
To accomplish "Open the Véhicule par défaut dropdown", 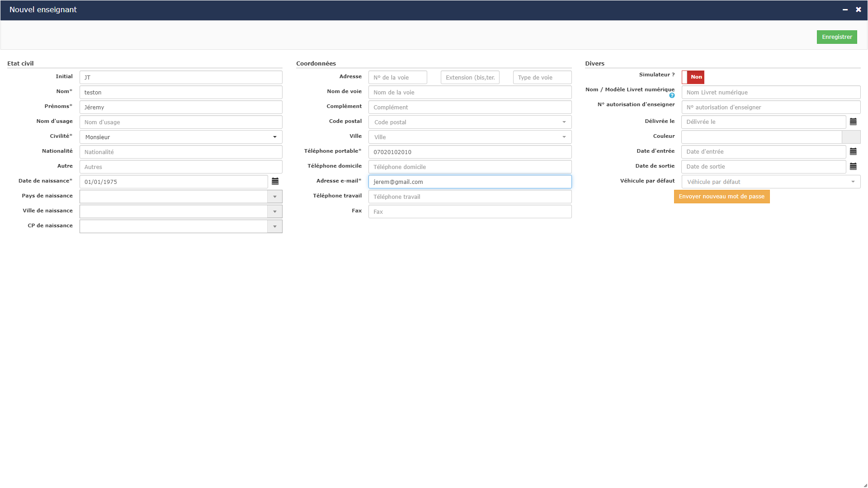I will click(771, 182).
